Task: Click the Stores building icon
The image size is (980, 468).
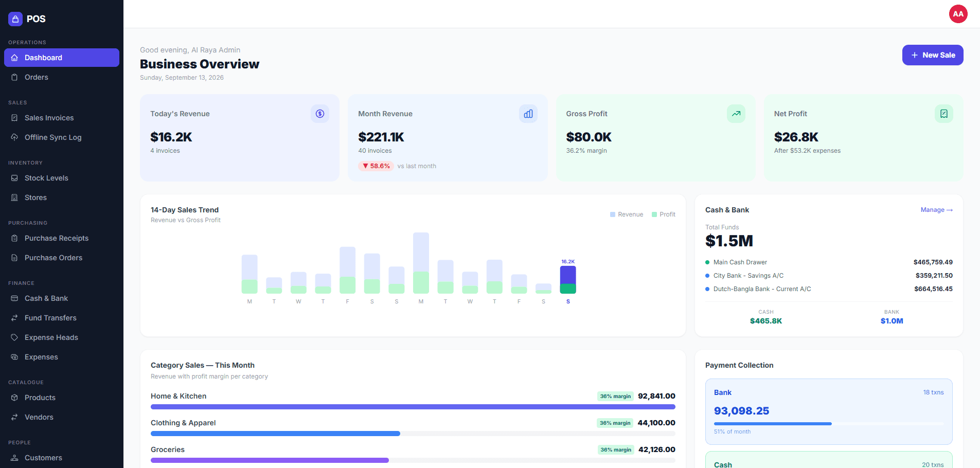Action: click(x=14, y=197)
